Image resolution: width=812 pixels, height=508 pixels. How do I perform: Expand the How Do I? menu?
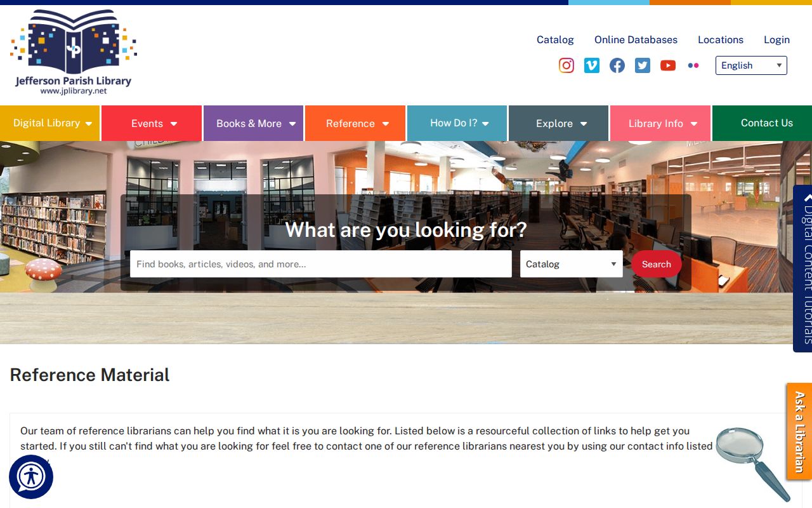457,123
